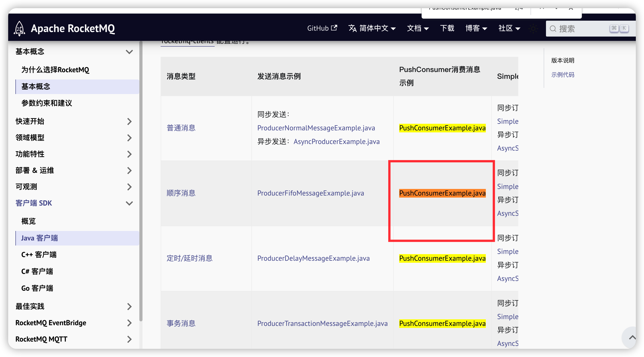Jump to 示例代码 section in table of contents
The width and height of the screenshot is (644, 357).
[x=563, y=74]
